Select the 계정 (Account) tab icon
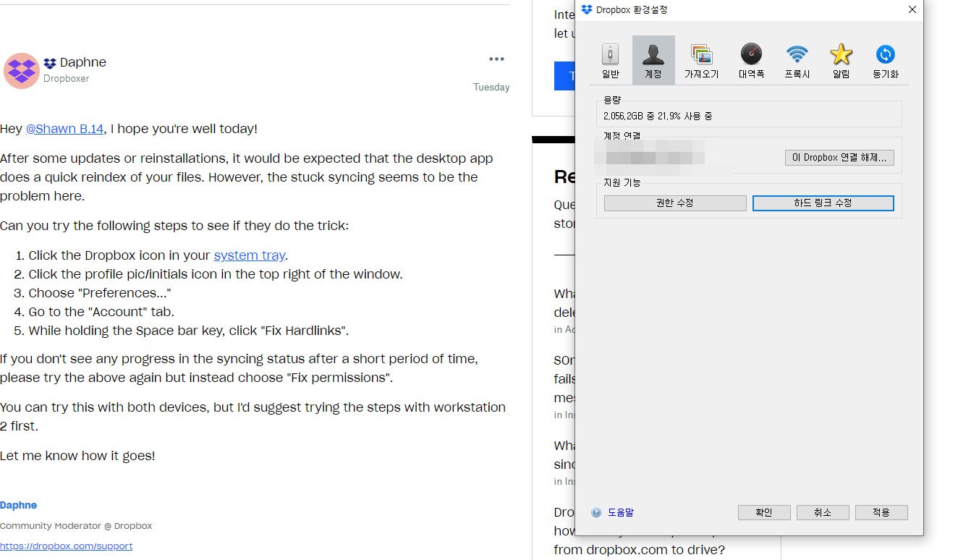This screenshot has width=958, height=560. tap(653, 61)
